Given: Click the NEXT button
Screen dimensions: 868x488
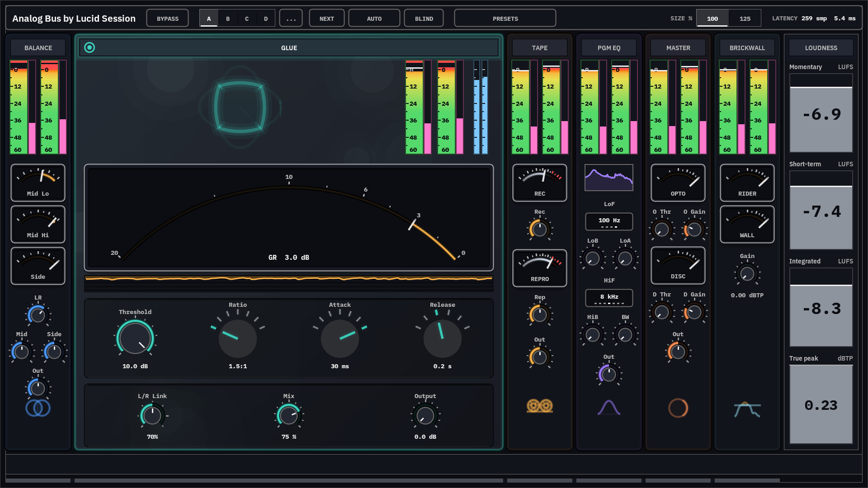Looking at the screenshot, I should coord(327,19).
